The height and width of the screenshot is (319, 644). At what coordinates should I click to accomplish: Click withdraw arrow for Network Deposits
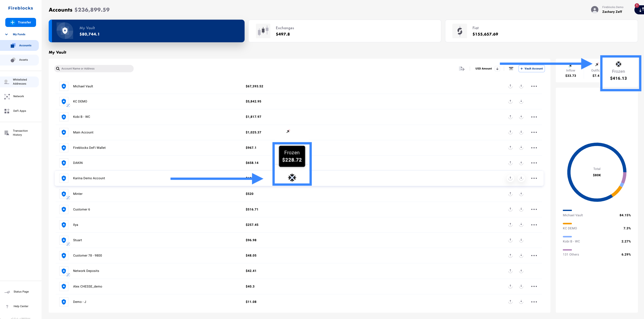pyautogui.click(x=510, y=271)
